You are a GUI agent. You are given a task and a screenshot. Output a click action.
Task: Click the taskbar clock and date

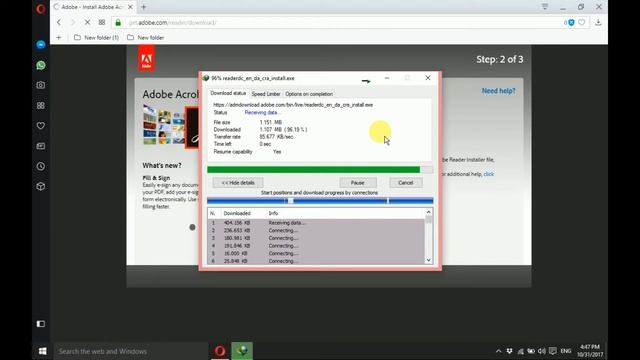(x=590, y=351)
